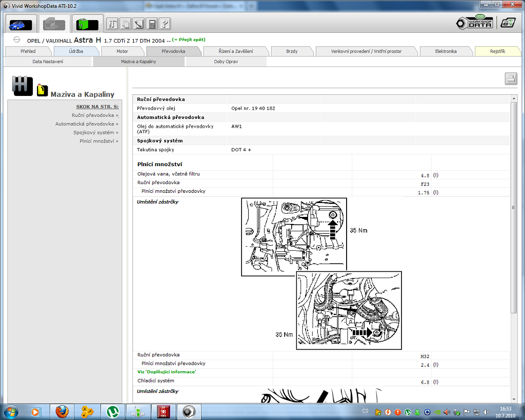525x420 pixels.
Task: Open the Doby Oprav sub-tab
Action: (x=226, y=62)
